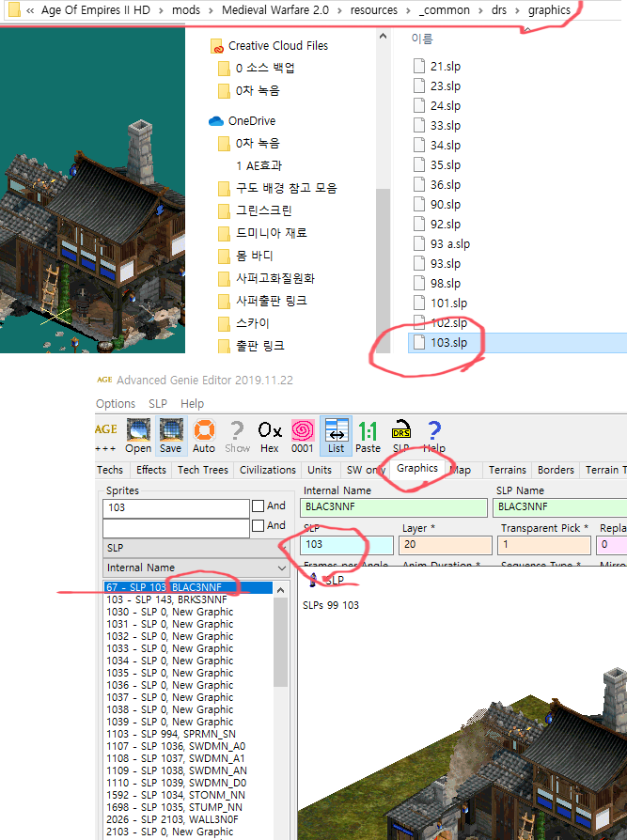Open the Hex view icon
627x840 pixels.
click(270, 436)
